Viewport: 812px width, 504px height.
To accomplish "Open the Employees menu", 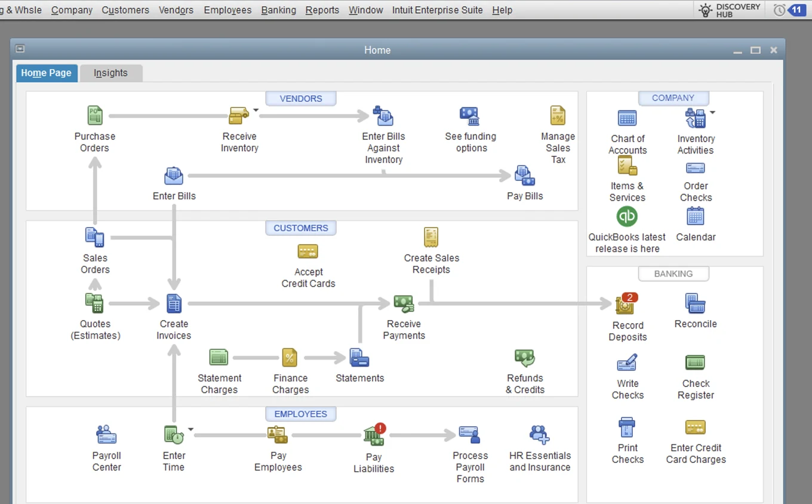I will click(227, 10).
